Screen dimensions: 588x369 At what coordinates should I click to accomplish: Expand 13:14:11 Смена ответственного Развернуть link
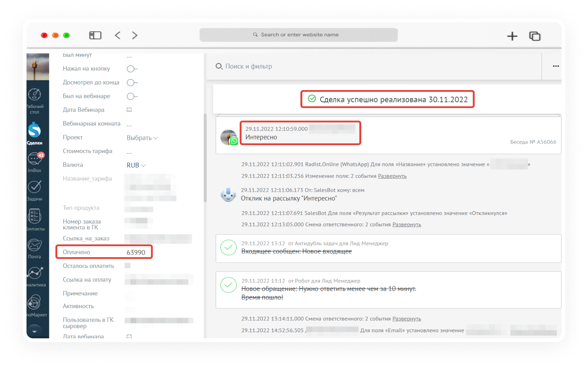406,319
